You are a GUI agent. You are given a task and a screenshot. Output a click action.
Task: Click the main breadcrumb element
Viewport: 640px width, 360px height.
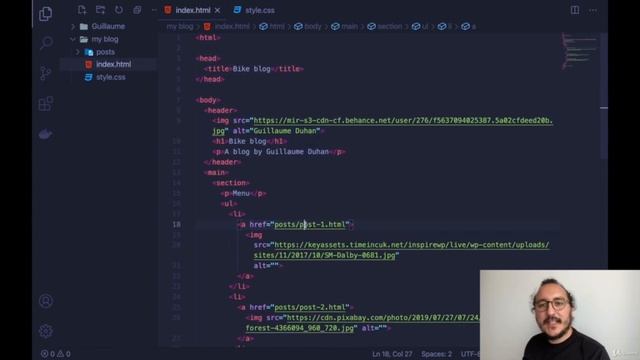click(x=344, y=27)
